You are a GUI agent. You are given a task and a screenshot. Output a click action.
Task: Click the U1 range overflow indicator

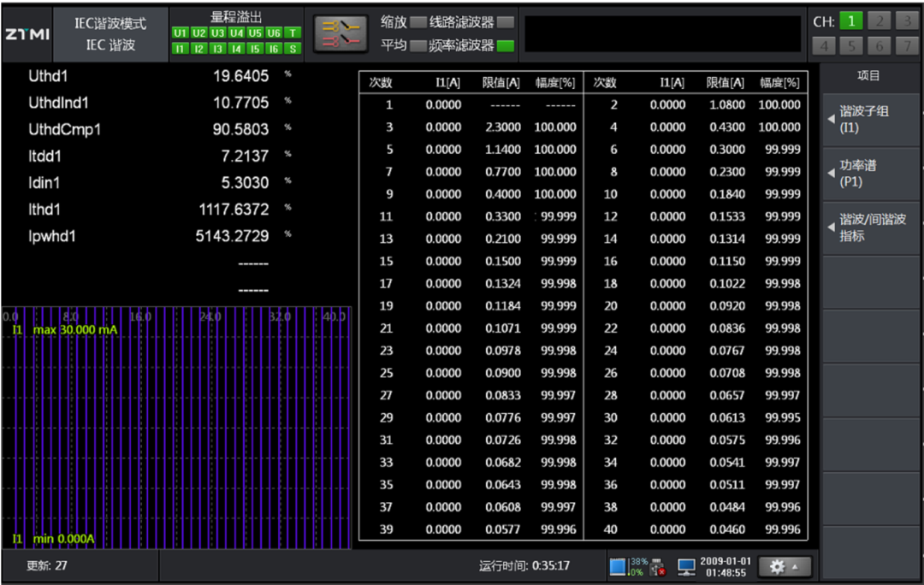pos(180,33)
